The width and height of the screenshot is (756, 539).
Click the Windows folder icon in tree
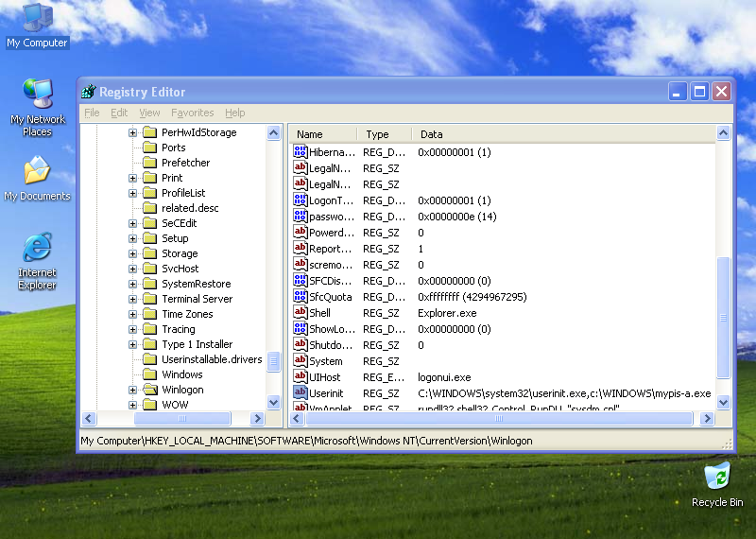point(150,374)
